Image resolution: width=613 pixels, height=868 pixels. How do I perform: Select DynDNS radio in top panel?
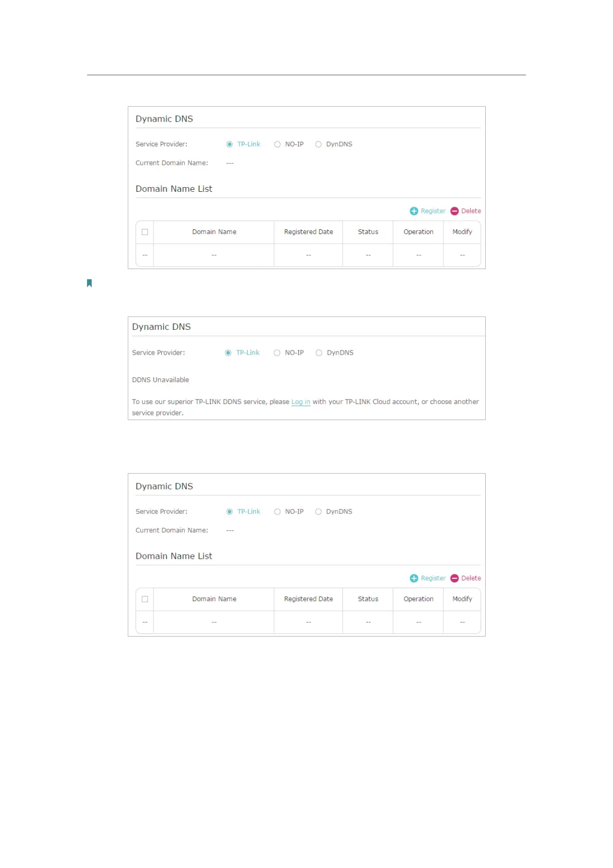pos(318,144)
